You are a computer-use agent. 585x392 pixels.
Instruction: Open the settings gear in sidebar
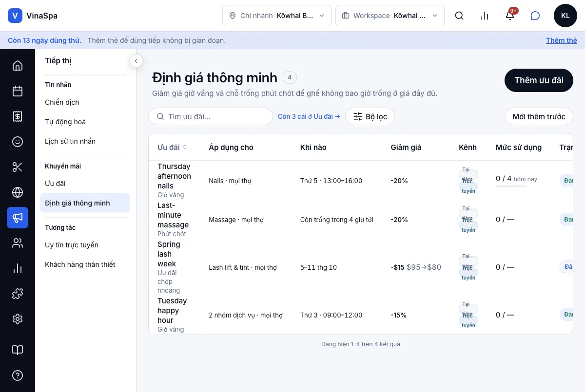[x=18, y=319]
